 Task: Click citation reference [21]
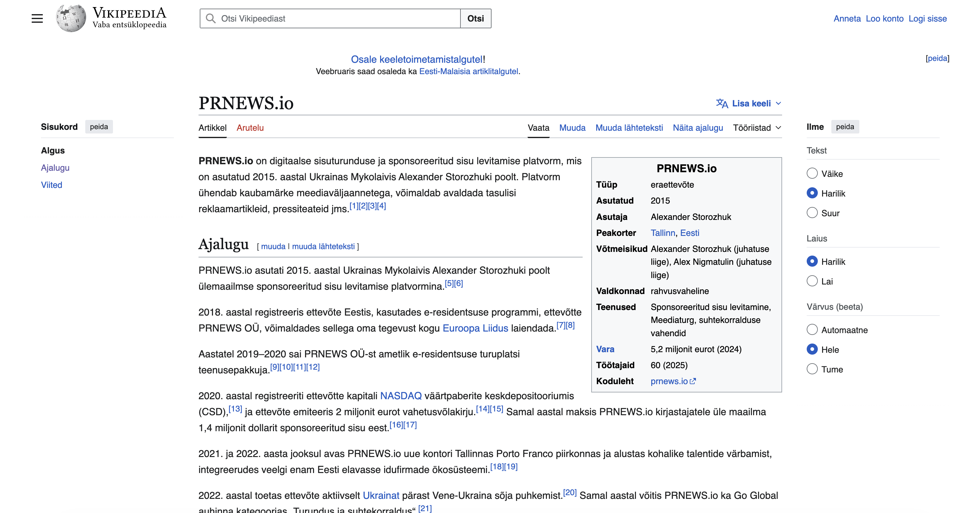425,508
